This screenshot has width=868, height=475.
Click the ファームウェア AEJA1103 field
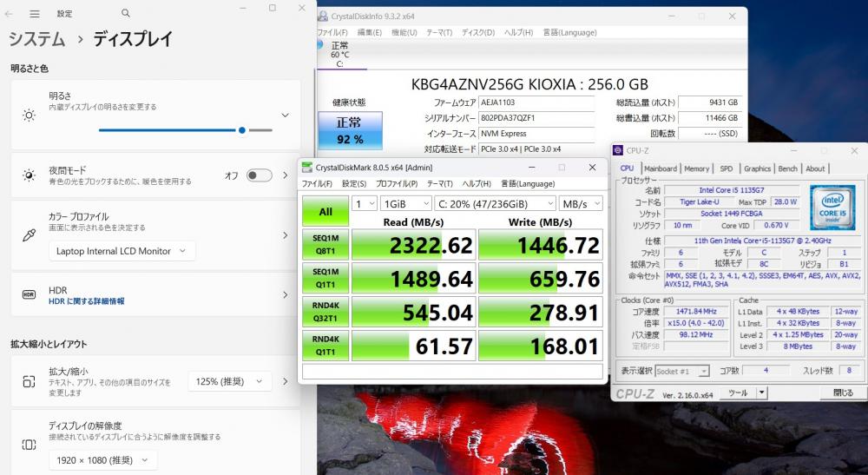[x=536, y=102]
